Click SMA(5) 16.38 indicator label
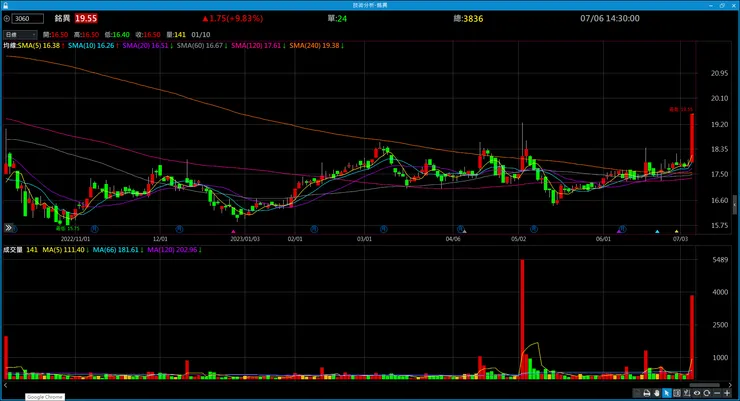The width and height of the screenshot is (740, 401). point(41,46)
